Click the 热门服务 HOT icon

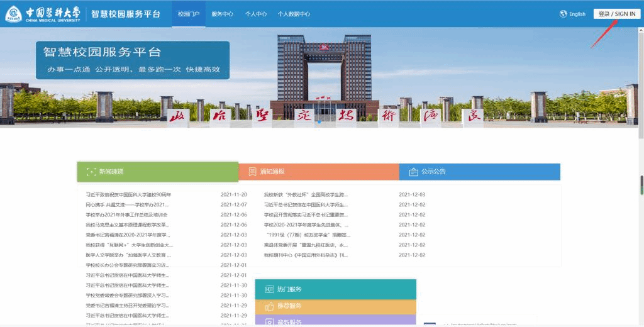269,289
